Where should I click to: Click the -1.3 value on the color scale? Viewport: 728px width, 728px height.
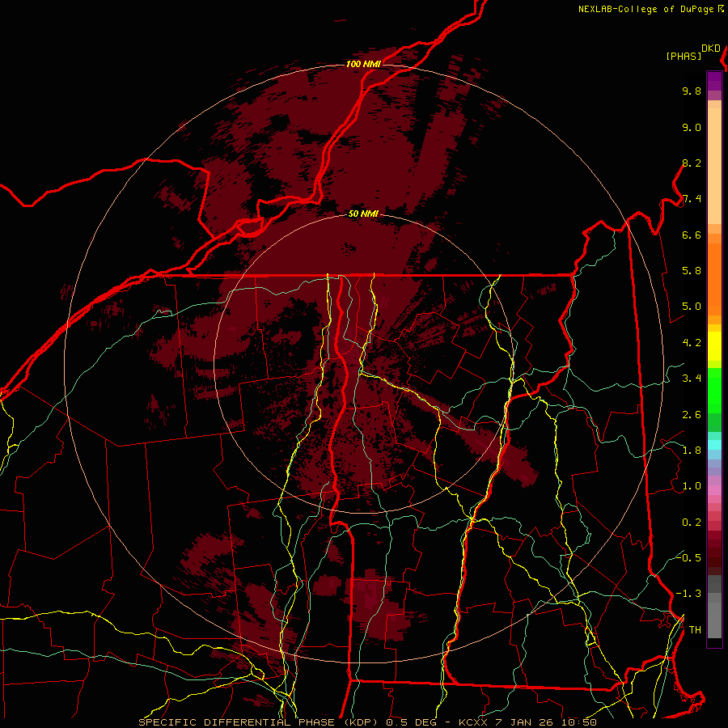point(688,594)
